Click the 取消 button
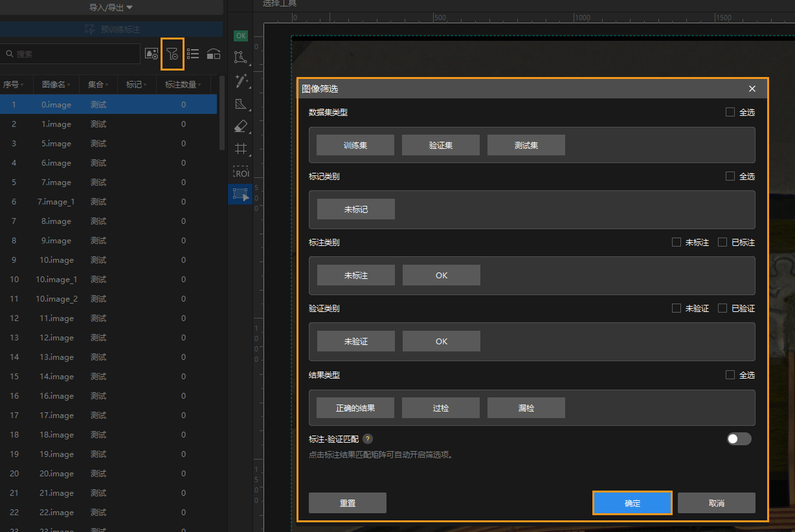 [717, 503]
